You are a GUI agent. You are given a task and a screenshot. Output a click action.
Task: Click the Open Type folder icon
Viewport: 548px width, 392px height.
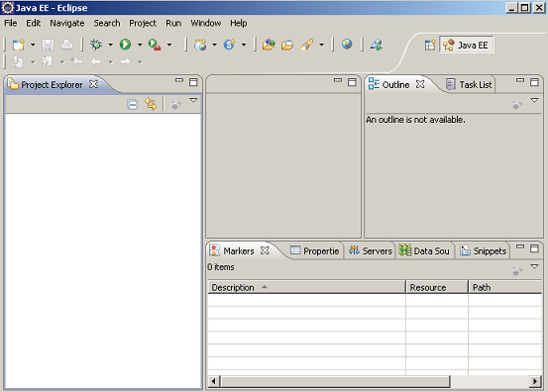click(269, 45)
